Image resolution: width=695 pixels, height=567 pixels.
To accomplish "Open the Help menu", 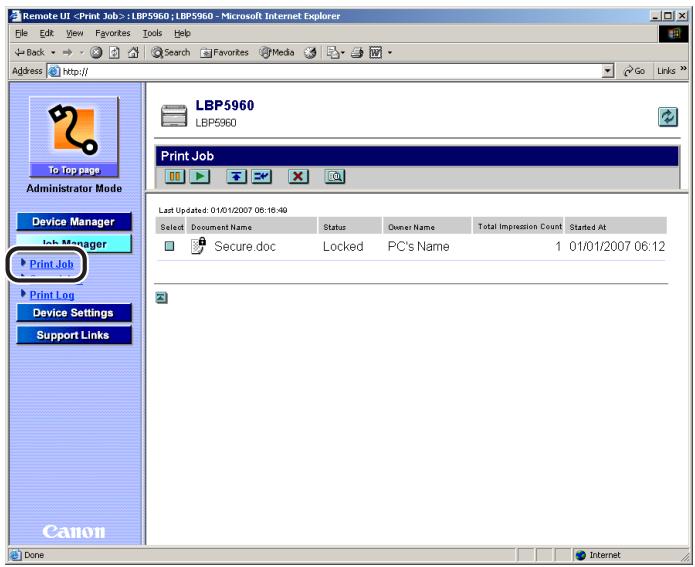I will click(182, 33).
